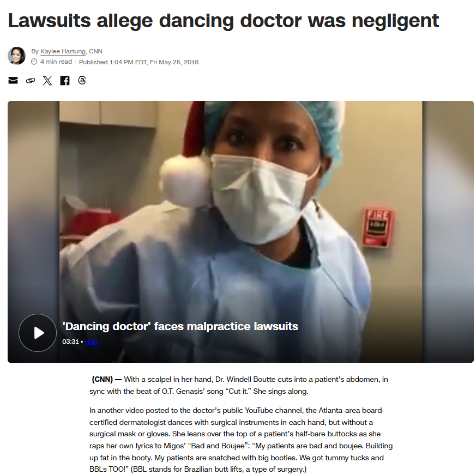Play the 'Dancing doctor' video
Screen dimensions: 476x475
[x=37, y=333]
